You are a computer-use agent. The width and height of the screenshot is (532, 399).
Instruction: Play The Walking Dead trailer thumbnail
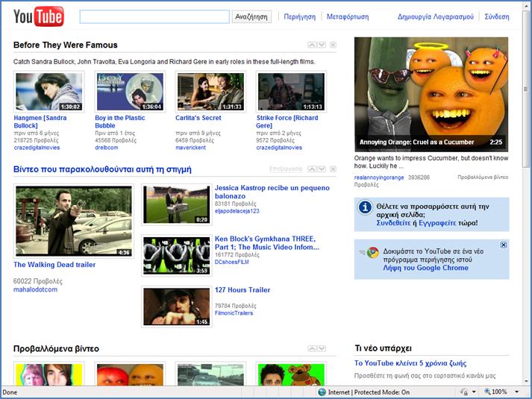tap(74, 221)
